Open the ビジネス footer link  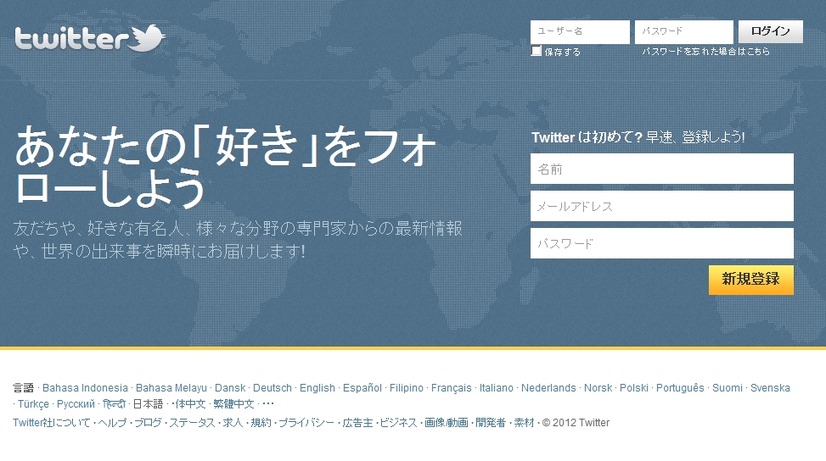[398, 423]
